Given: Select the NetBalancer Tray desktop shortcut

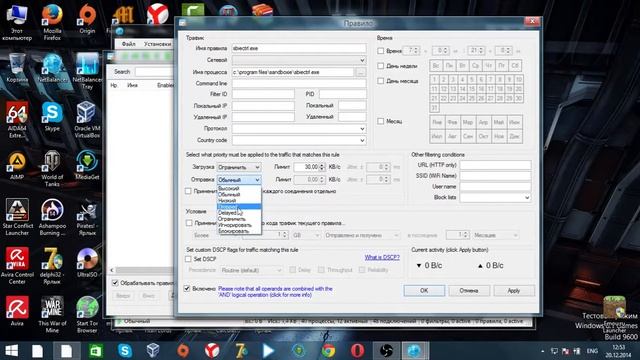Looking at the screenshot, I should pyautogui.click(x=87, y=71).
